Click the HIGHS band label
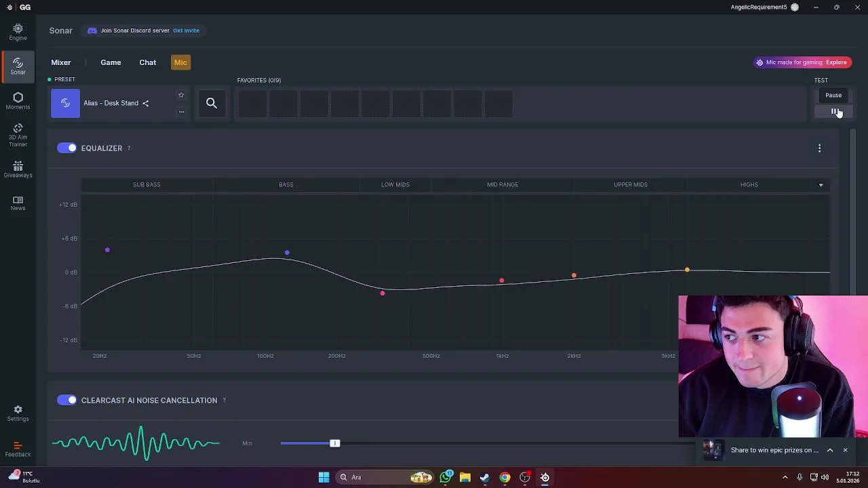This screenshot has width=868, height=488. 749,184
